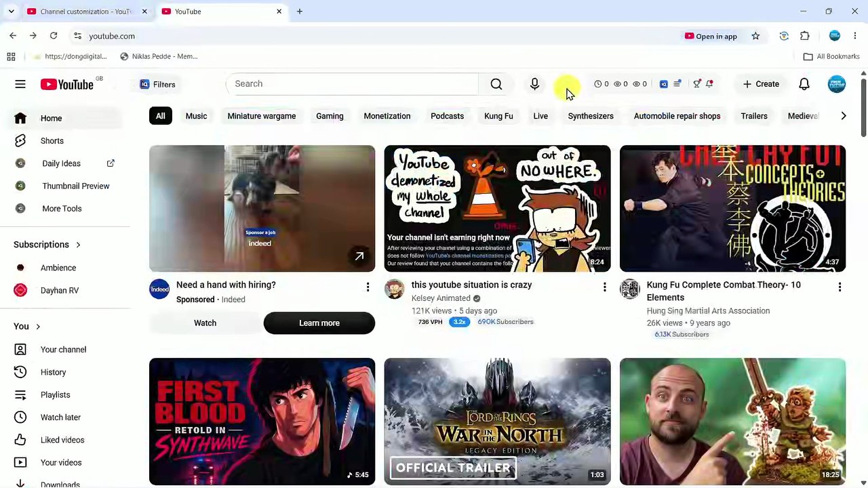Screen dimensions: 868x488
Task: Start voice search with microphone
Action: (x=534, y=84)
